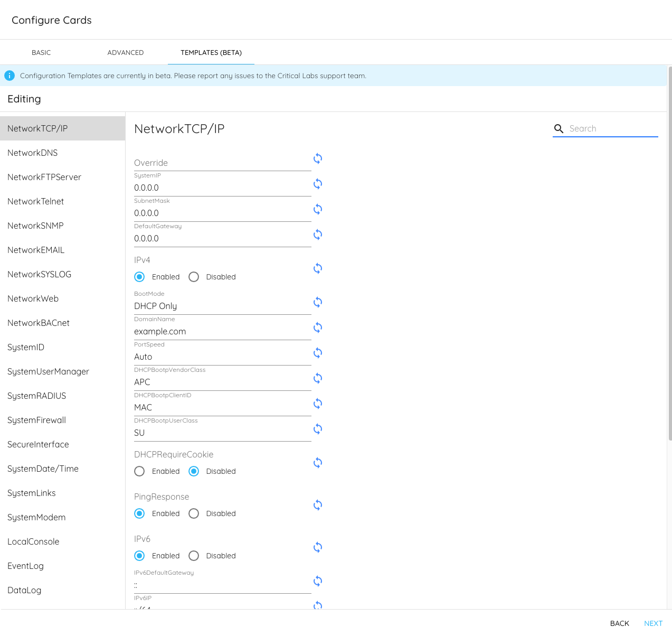Select NetworkTCP/IP in sidebar
Viewport: 672px width, 636px height.
click(62, 128)
